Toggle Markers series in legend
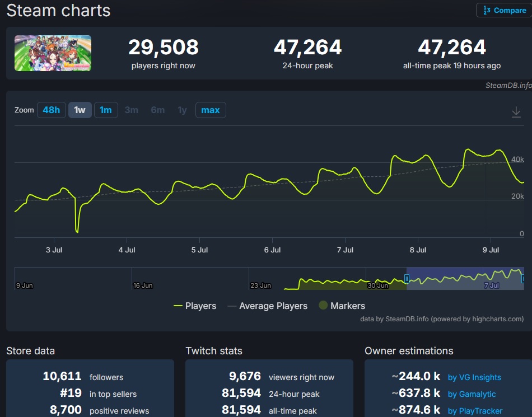The width and height of the screenshot is (532, 417). pyautogui.click(x=342, y=306)
